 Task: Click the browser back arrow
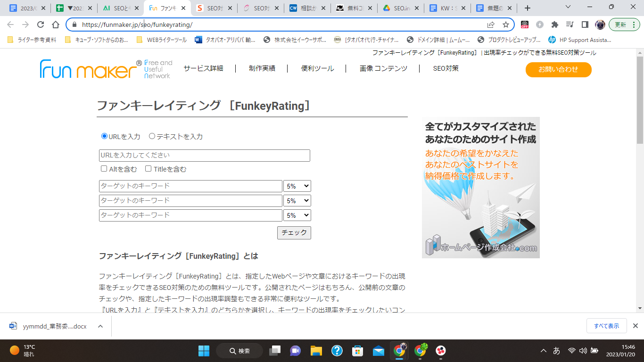coord(10,25)
